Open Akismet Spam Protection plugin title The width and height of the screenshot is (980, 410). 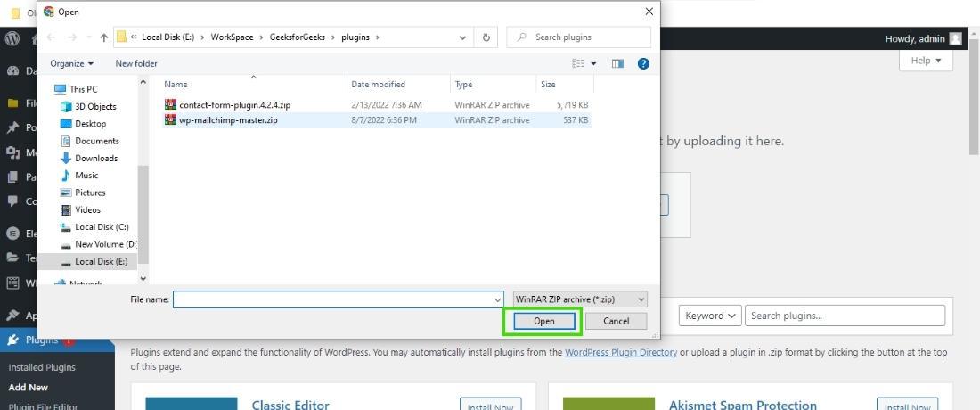[x=742, y=406]
